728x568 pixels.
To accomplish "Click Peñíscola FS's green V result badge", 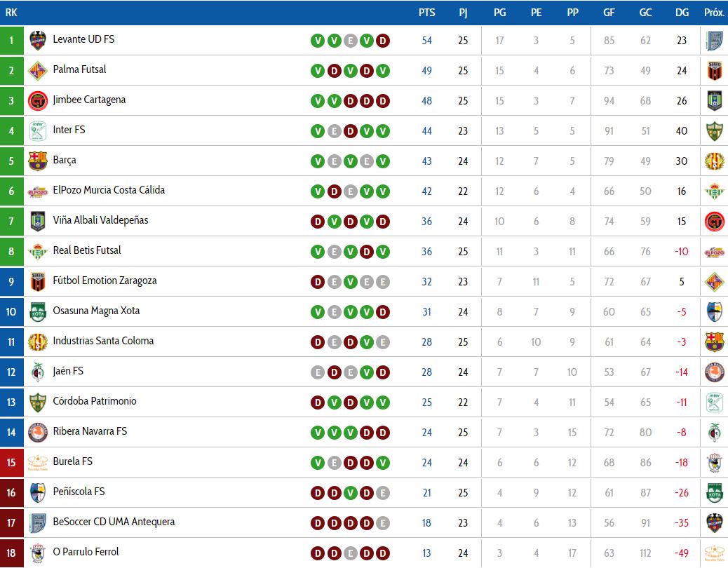I will click(350, 493).
